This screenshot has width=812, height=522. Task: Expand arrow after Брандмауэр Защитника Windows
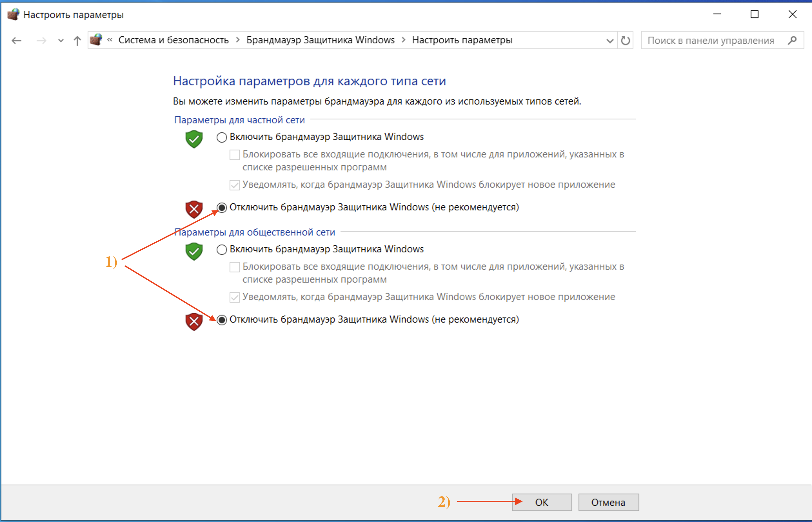pos(403,40)
